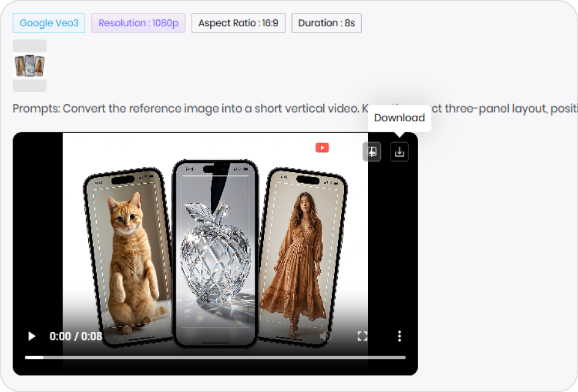Click the icon left of the Download button

(372, 152)
